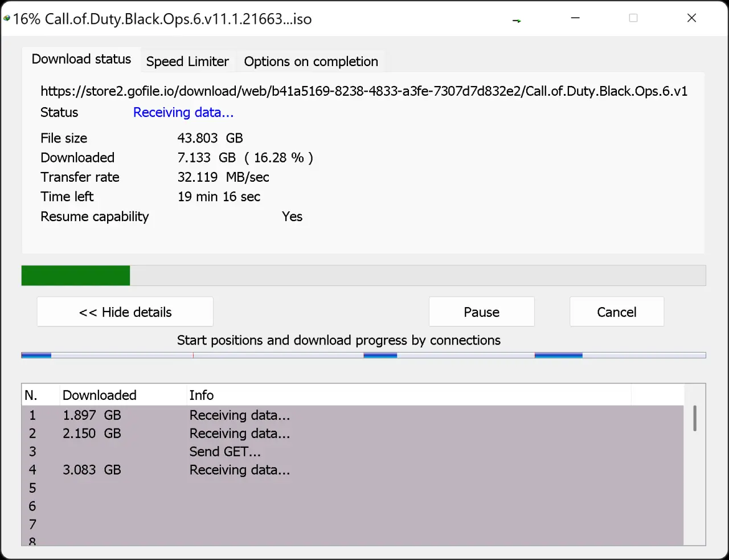This screenshot has width=729, height=560.
Task: Close the download window
Action: (x=691, y=18)
